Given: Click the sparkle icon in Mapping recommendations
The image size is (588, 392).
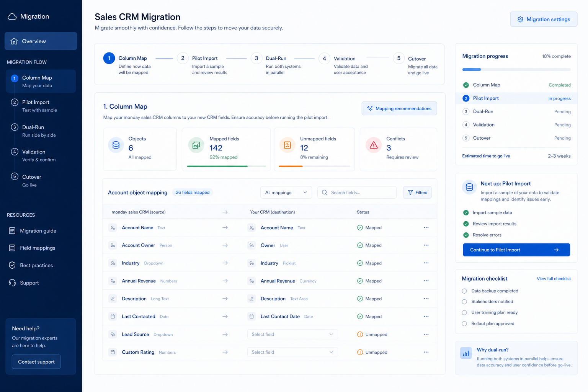Looking at the screenshot, I should pyautogui.click(x=370, y=109).
